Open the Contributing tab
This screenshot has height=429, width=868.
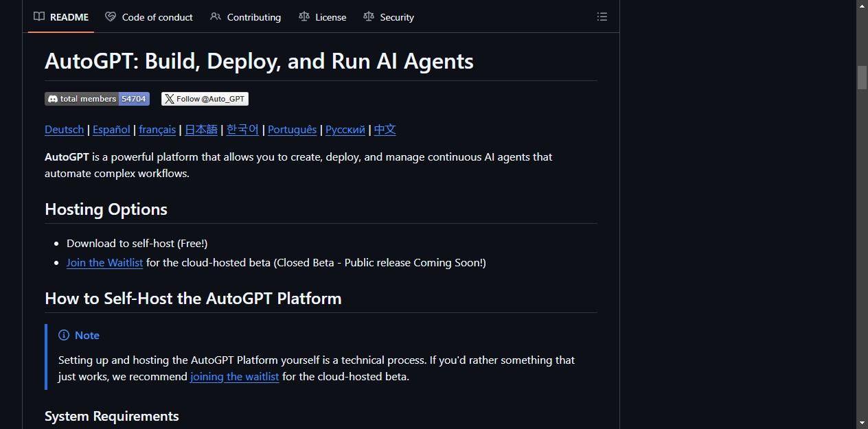[x=245, y=17]
